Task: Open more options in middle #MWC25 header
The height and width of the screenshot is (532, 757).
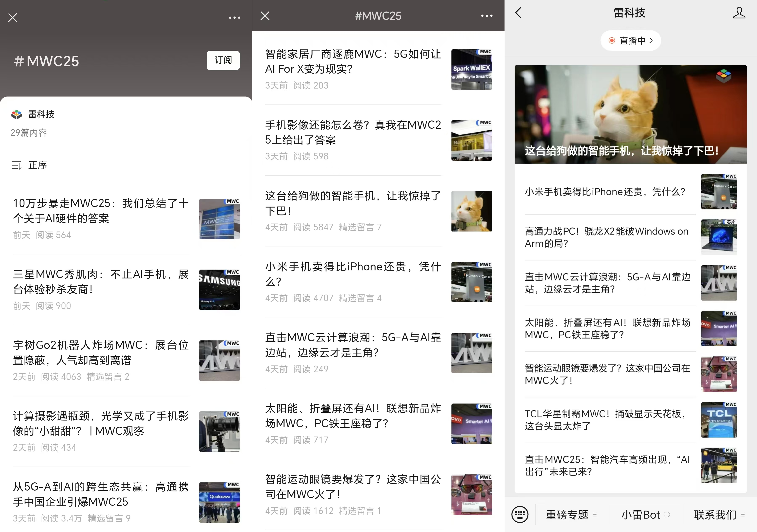Action: (x=487, y=16)
